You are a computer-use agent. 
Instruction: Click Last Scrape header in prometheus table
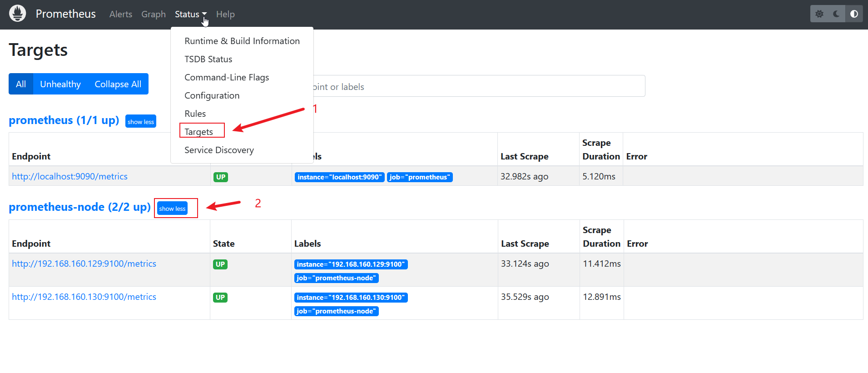(x=525, y=156)
